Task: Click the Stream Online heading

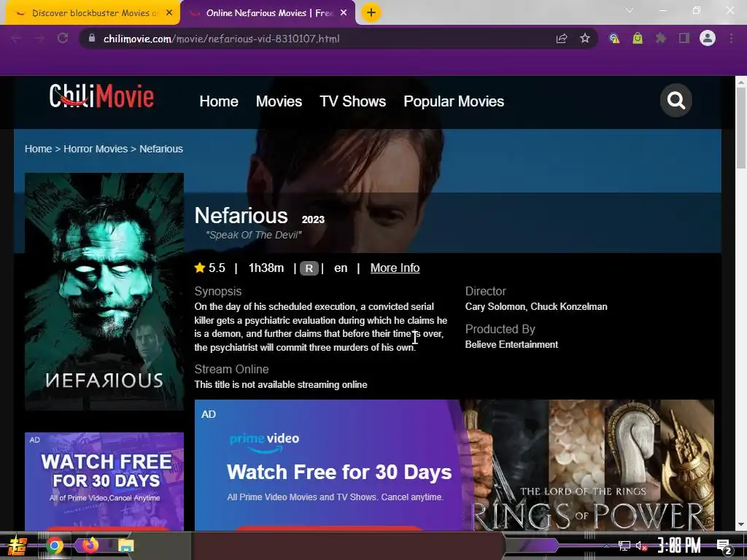Action: click(x=231, y=369)
